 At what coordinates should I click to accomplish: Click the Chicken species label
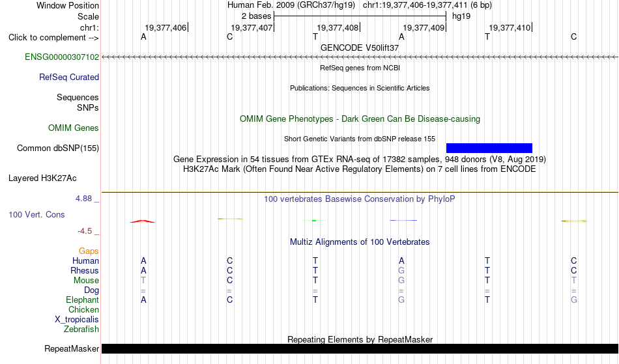tap(83, 309)
